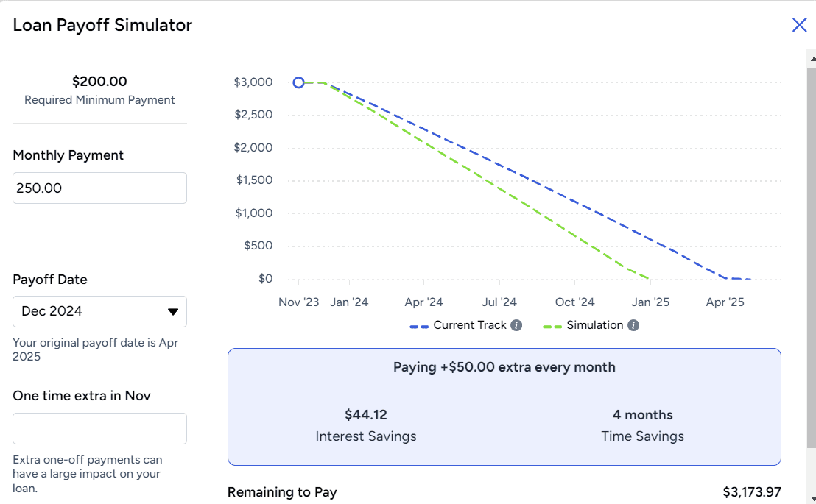
Task: Click the $3,173.97 Remaining to Pay amount
Action: point(752,492)
